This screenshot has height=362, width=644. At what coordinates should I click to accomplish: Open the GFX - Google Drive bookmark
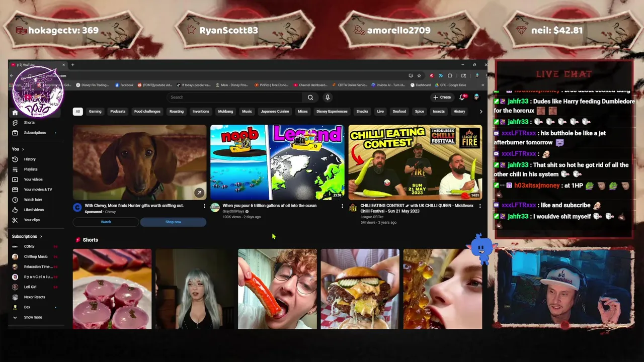click(450, 85)
